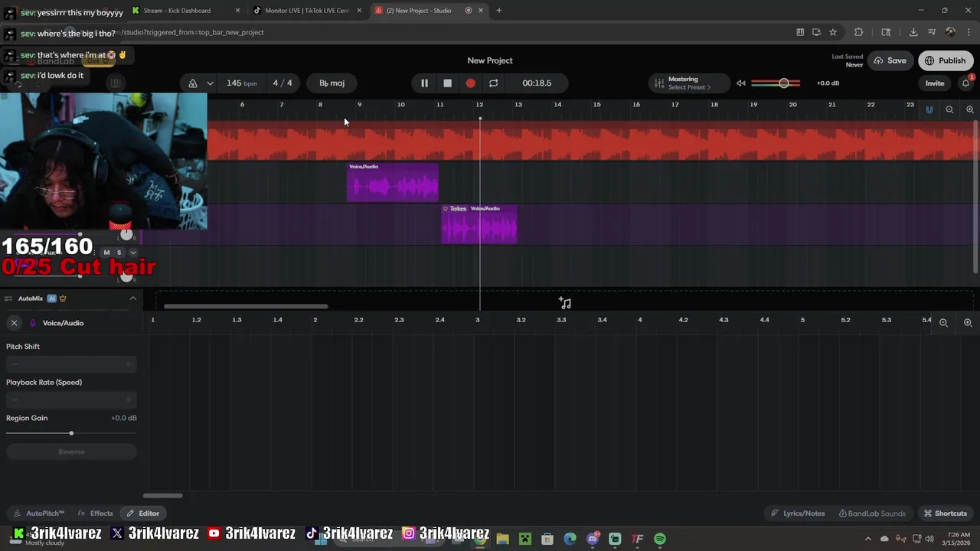980x551 pixels.
Task: Open Minecraft from taskbar
Action: click(525, 539)
